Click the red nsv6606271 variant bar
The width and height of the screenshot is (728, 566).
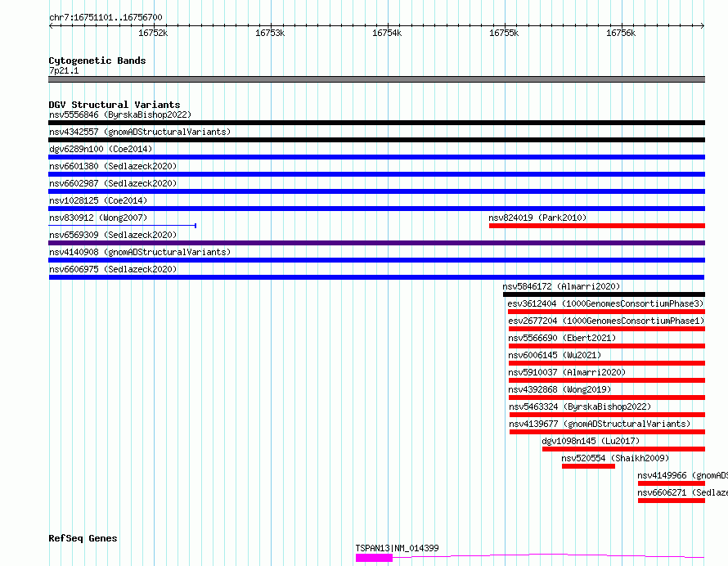pyautogui.click(x=672, y=501)
